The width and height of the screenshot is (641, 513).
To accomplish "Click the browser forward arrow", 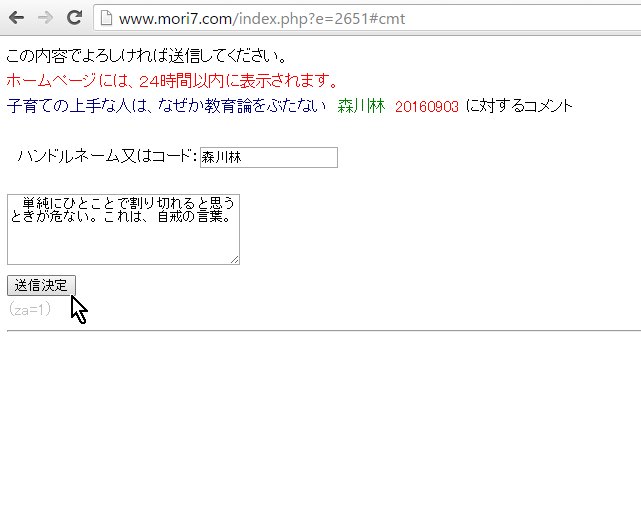I will pos(45,18).
